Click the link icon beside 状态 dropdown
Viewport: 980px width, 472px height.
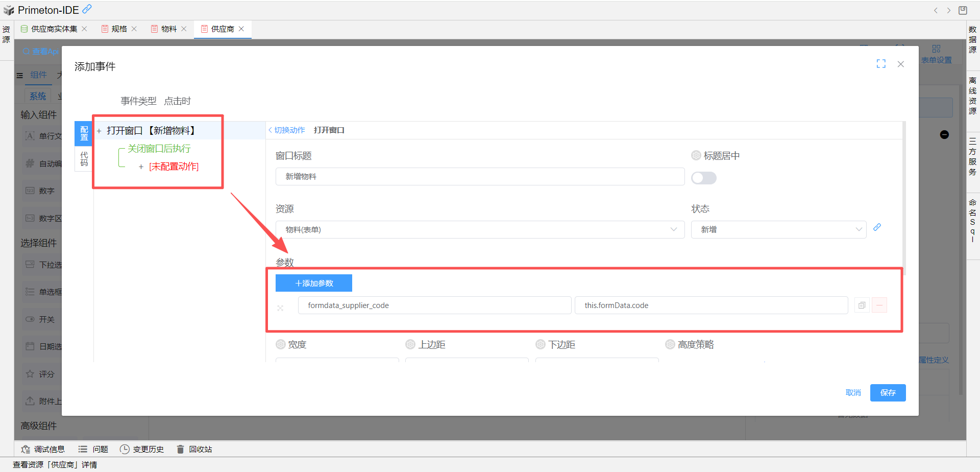click(x=877, y=227)
